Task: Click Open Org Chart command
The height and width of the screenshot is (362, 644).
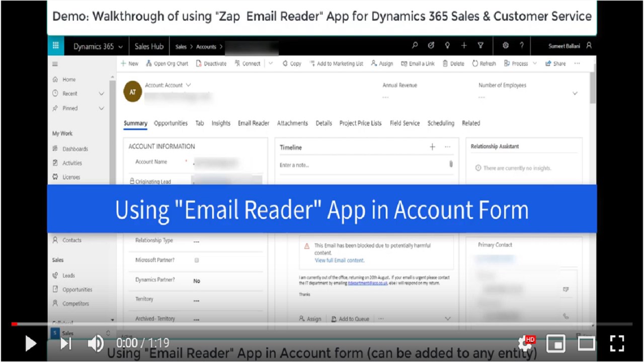Action: [167, 64]
